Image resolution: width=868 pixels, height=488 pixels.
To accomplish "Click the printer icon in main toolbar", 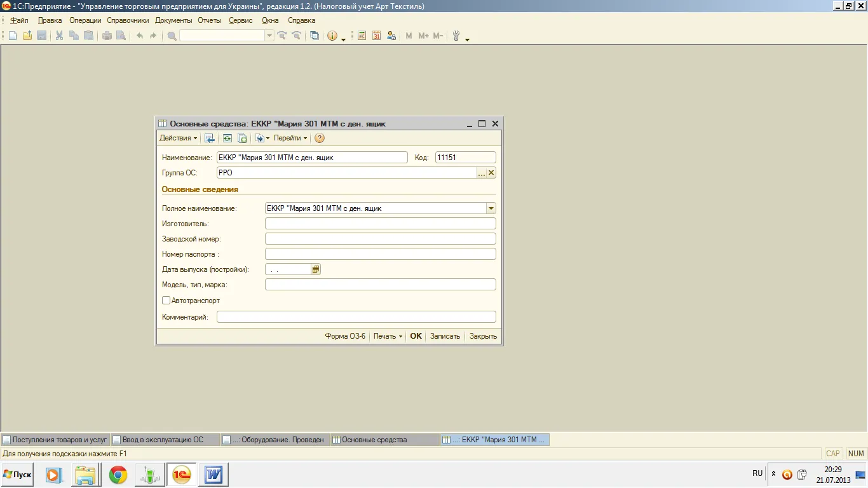I will 107,36.
